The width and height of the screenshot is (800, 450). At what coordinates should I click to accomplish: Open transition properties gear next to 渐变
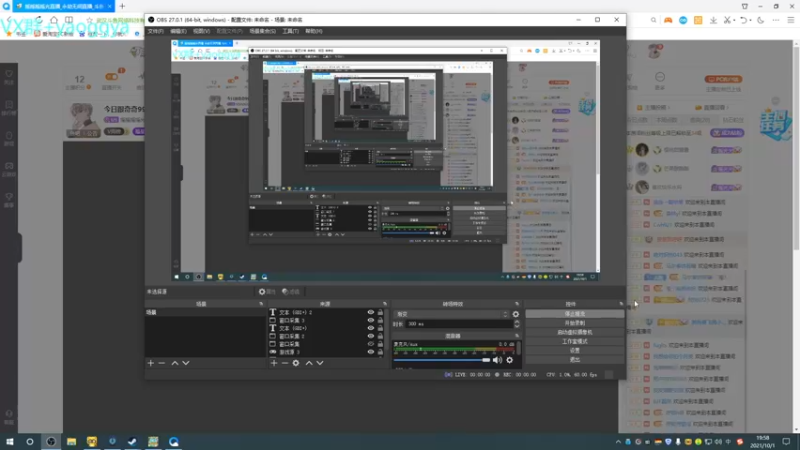(516, 314)
